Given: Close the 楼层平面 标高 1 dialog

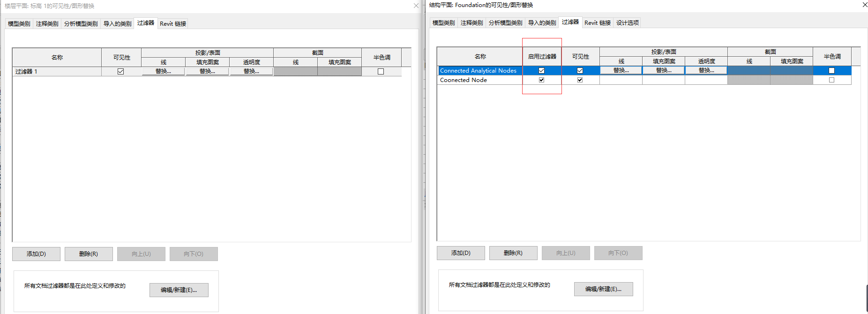Looking at the screenshot, I should click(x=416, y=6).
